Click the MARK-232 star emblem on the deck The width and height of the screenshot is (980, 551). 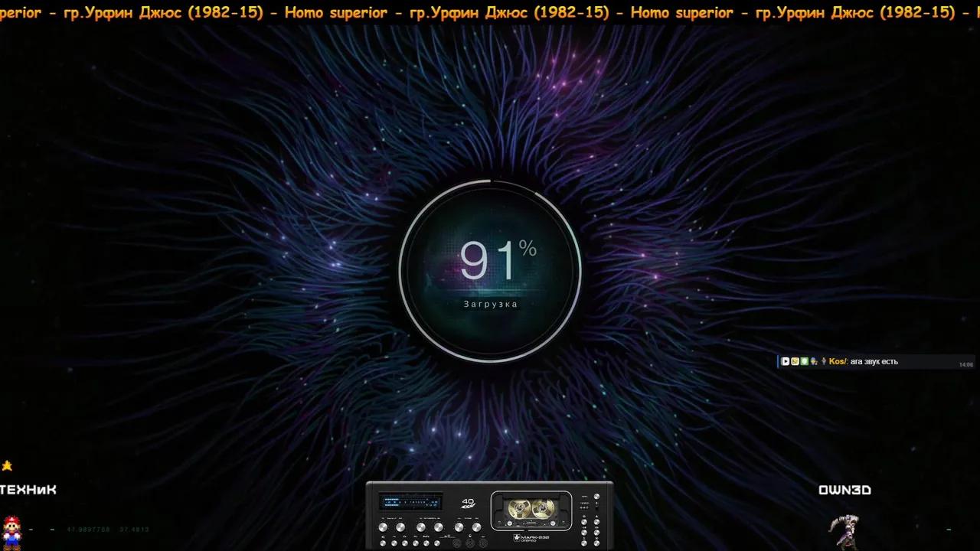[x=517, y=537]
